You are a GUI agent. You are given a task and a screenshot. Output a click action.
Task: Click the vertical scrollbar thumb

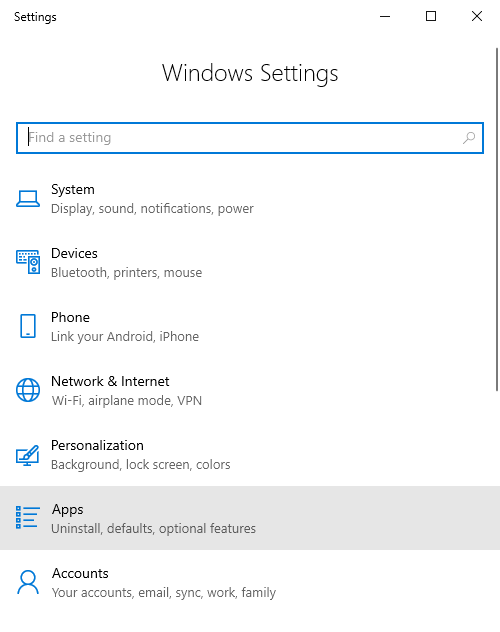tap(497, 219)
